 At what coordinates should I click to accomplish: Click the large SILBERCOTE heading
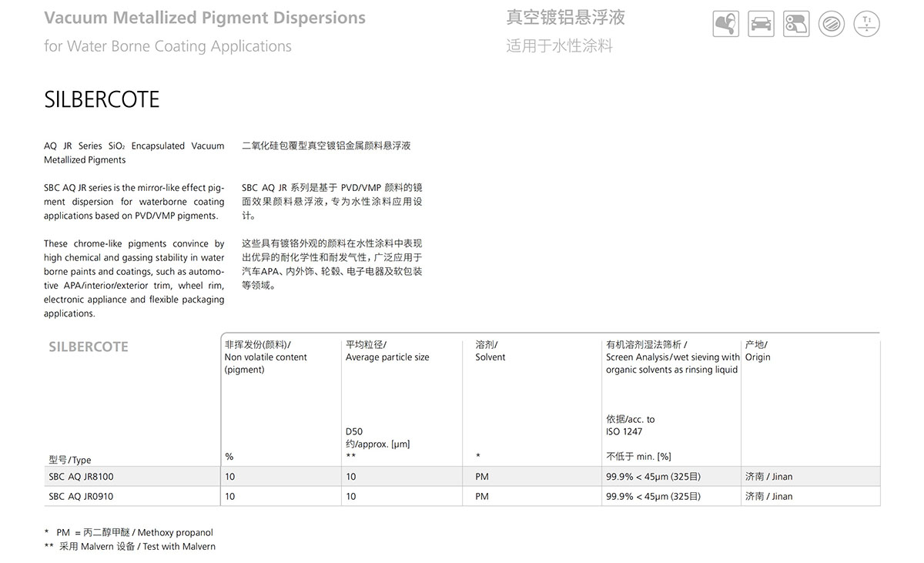click(102, 99)
